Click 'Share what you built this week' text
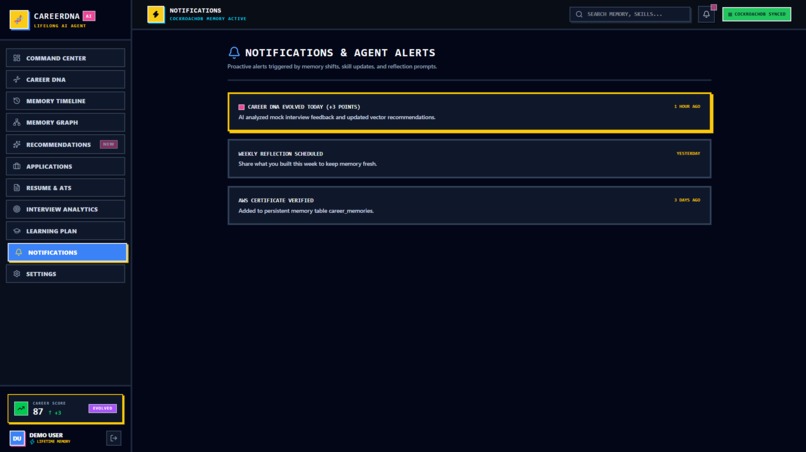The image size is (806, 452). [x=307, y=164]
